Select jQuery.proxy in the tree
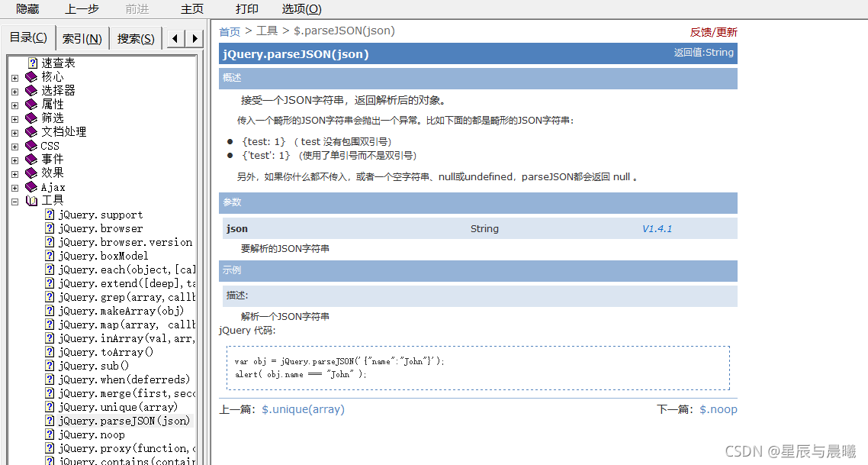Screen dimensions: 868x465 point(127,448)
